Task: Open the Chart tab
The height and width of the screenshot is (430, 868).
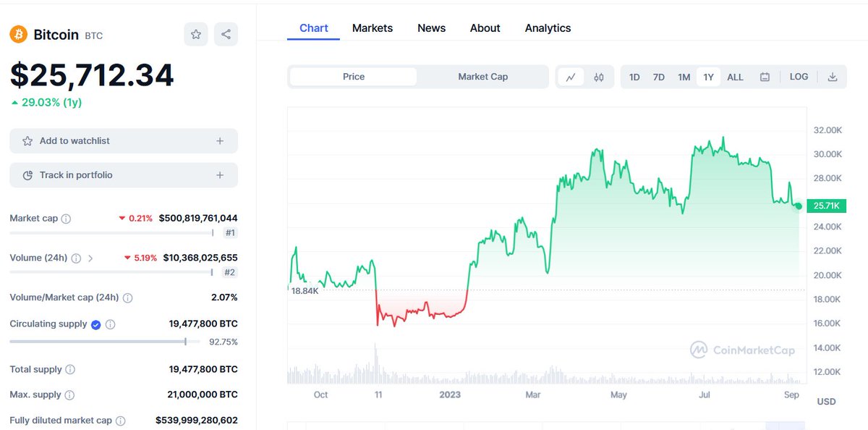Action: point(314,28)
